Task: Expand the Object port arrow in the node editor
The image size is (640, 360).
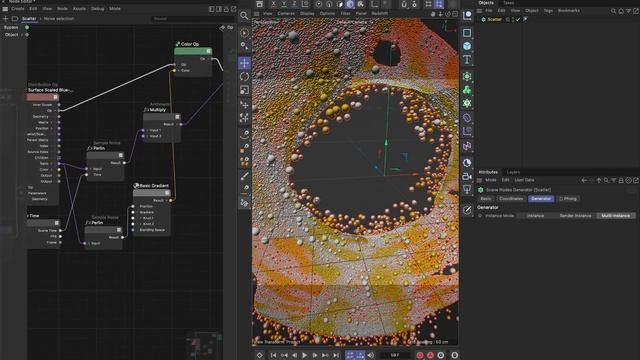Action: pyautogui.click(x=22, y=35)
